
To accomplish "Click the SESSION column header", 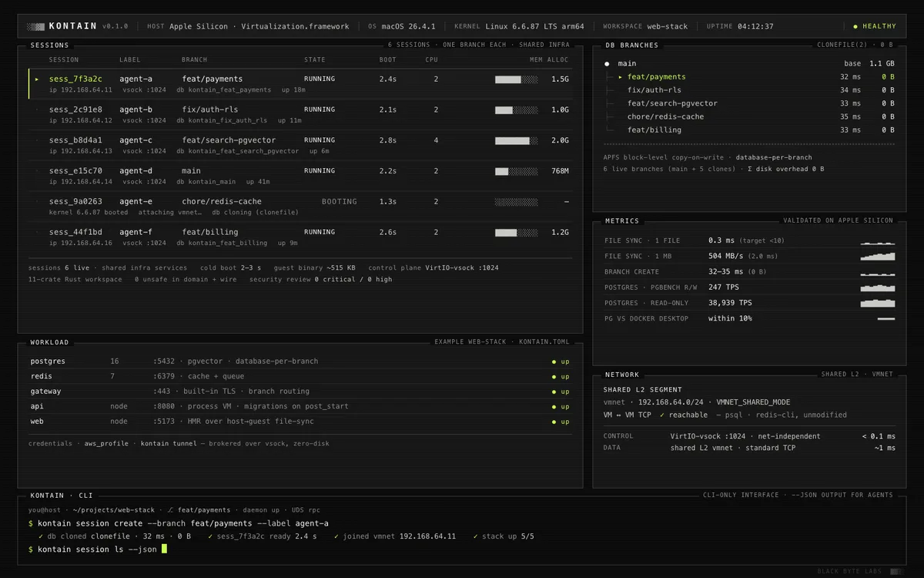I will click(x=64, y=59).
